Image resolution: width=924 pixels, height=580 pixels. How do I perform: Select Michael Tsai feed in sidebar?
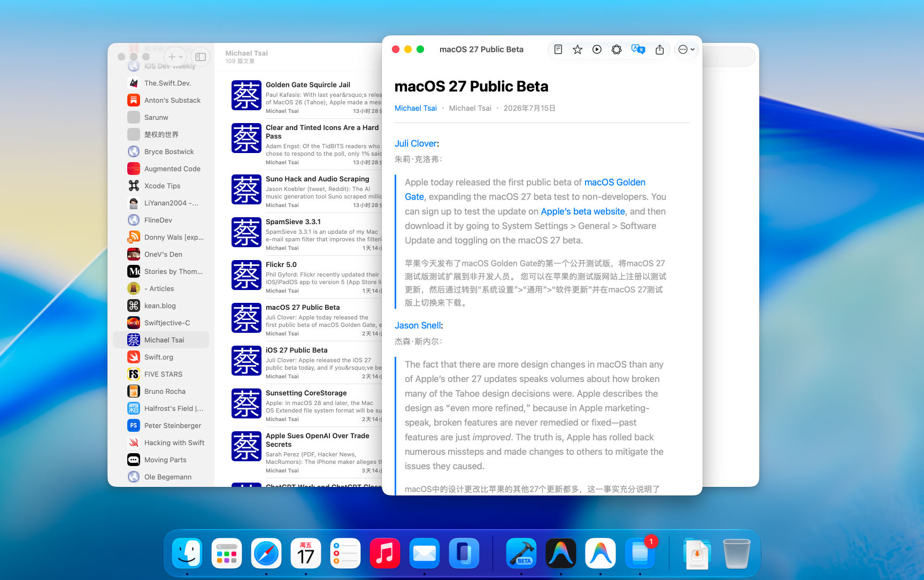161,340
